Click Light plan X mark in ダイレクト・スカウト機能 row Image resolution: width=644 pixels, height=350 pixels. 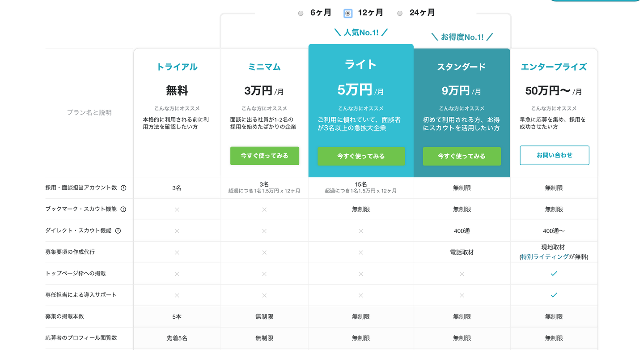point(360,231)
